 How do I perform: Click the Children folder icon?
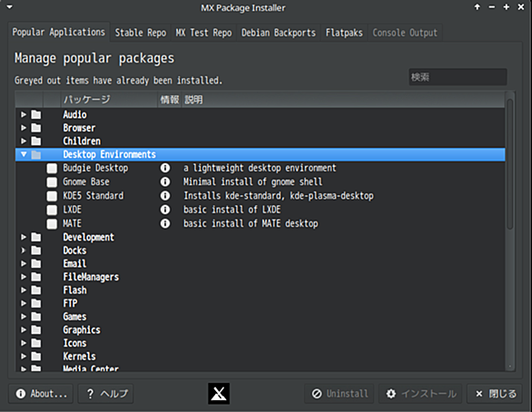click(x=36, y=141)
